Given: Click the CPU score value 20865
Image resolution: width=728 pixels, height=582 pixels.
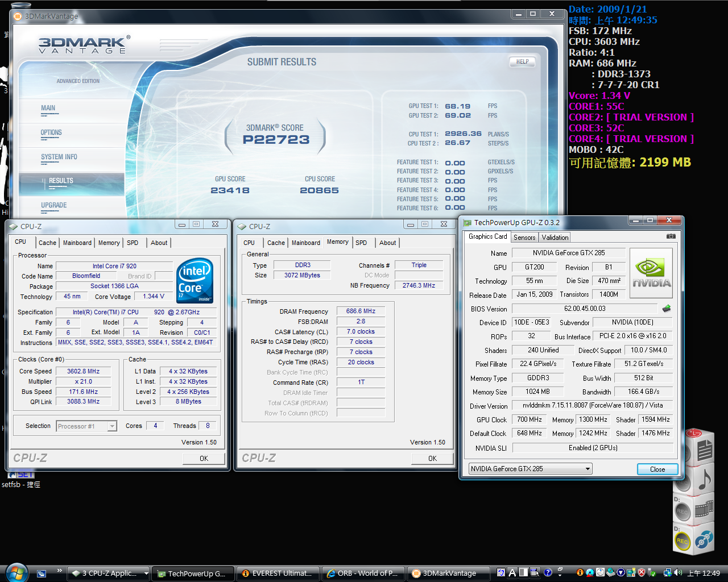Looking at the screenshot, I should 319,190.
